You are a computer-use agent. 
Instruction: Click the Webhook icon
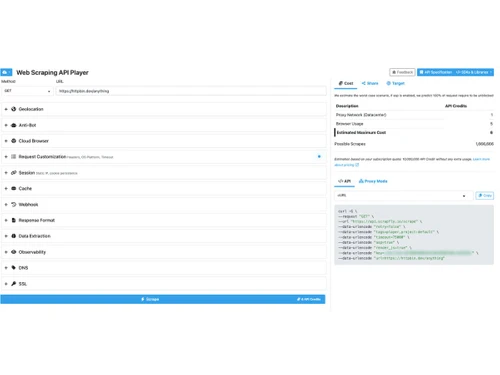coord(14,204)
